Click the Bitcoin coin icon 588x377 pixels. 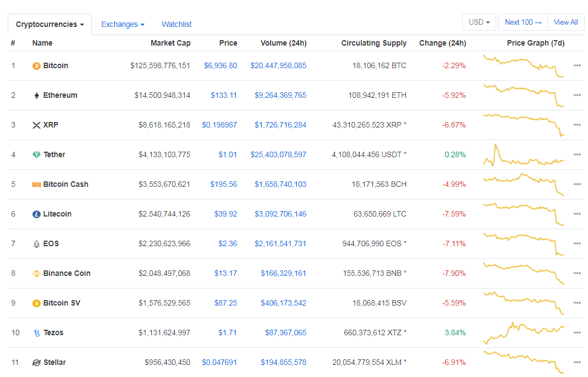tap(36, 65)
